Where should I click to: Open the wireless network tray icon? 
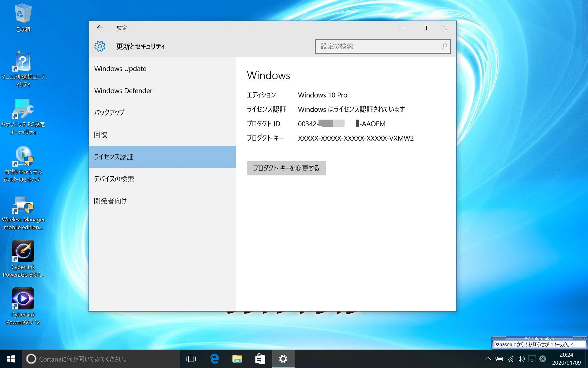(511, 359)
